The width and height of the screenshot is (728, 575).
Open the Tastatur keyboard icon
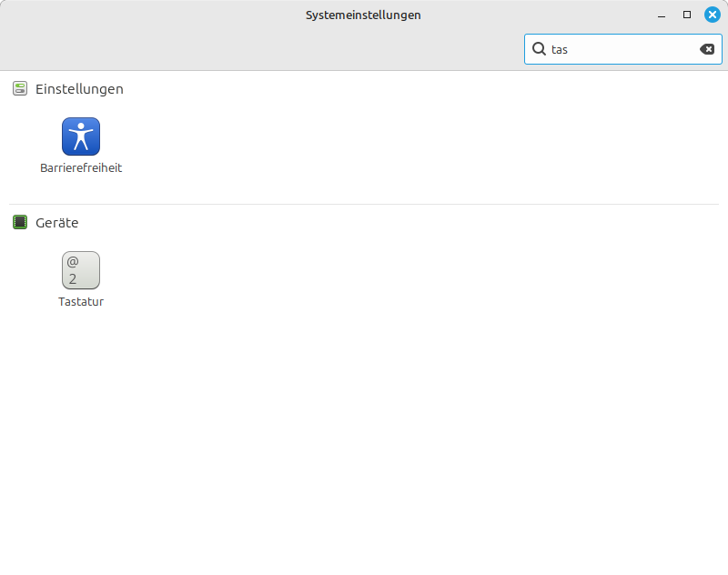81,270
